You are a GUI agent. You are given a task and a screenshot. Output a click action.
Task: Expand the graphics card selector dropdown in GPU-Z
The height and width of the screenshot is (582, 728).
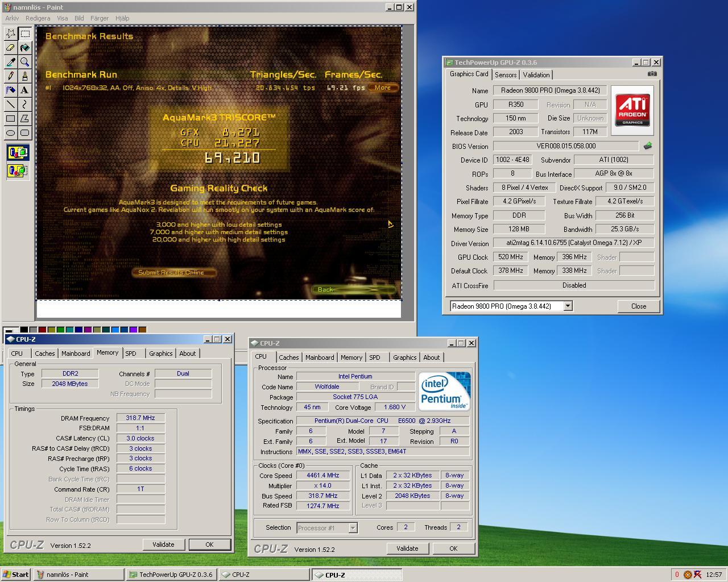(568, 306)
